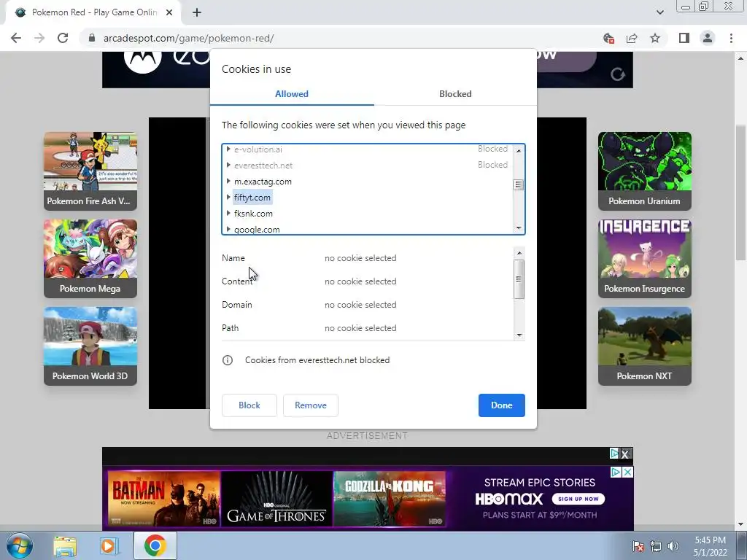Open the Chrome profile icon

[x=708, y=38]
